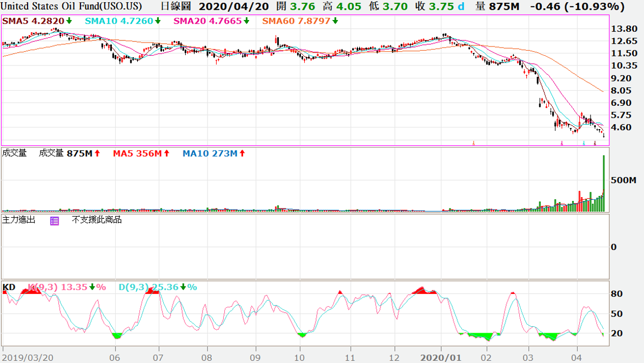
Task: Open the 成交量 panel label at left
Action: pos(15,153)
